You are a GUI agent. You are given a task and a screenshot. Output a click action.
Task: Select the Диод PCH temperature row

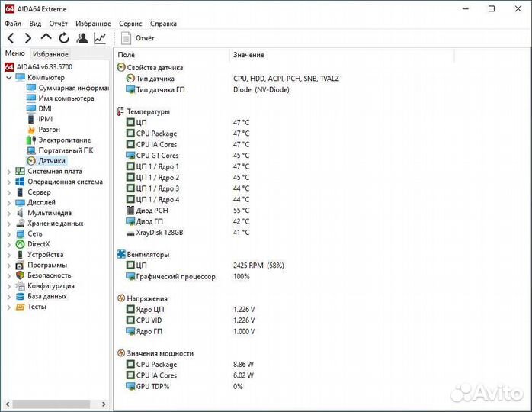click(x=152, y=211)
